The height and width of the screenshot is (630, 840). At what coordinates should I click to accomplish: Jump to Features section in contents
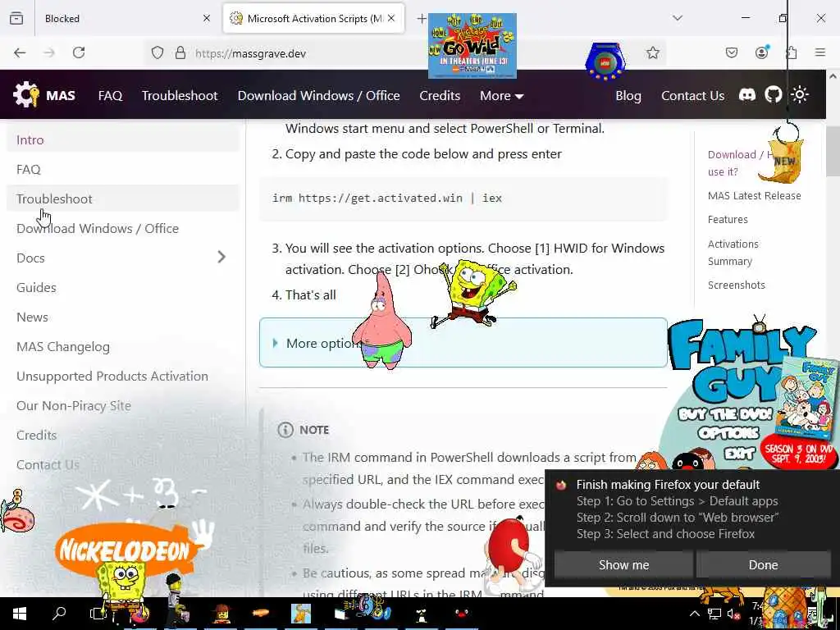tap(728, 219)
